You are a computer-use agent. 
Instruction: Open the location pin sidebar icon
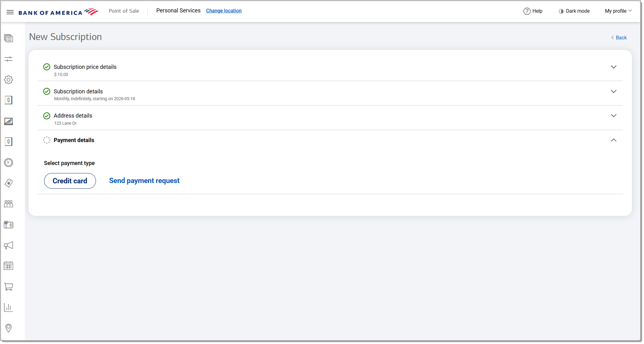(8, 328)
